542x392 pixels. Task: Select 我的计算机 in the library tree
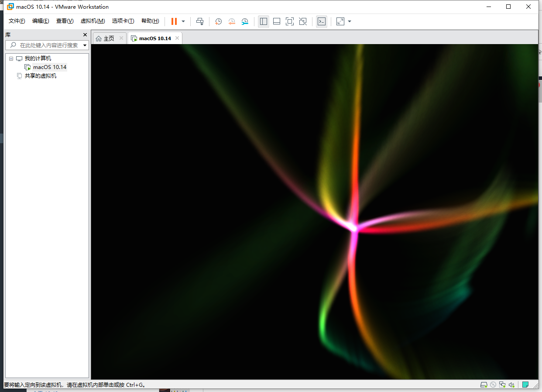38,58
